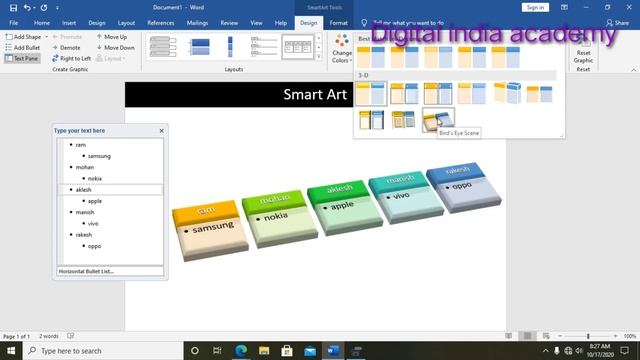Open the Change Colors dropdown
Screen dimensions: 640x360
point(342,49)
